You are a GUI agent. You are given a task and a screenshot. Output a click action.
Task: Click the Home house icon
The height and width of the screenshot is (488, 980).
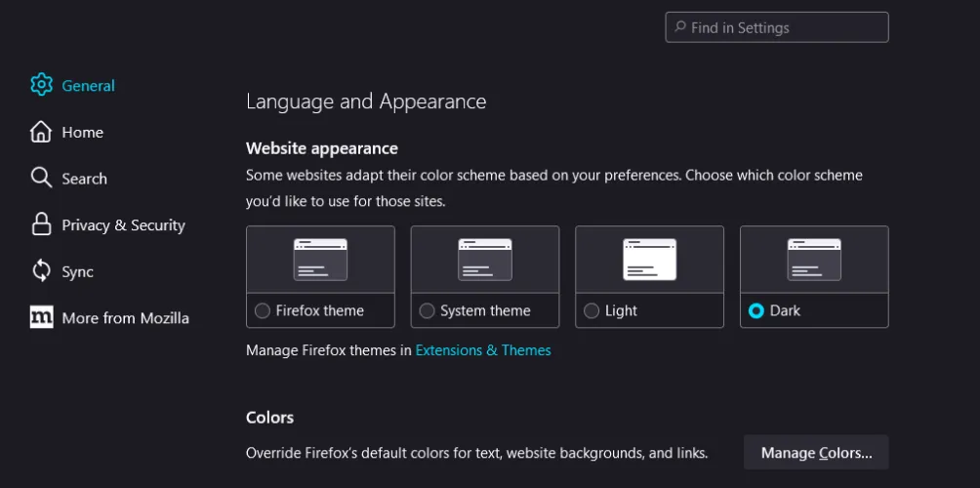41,132
